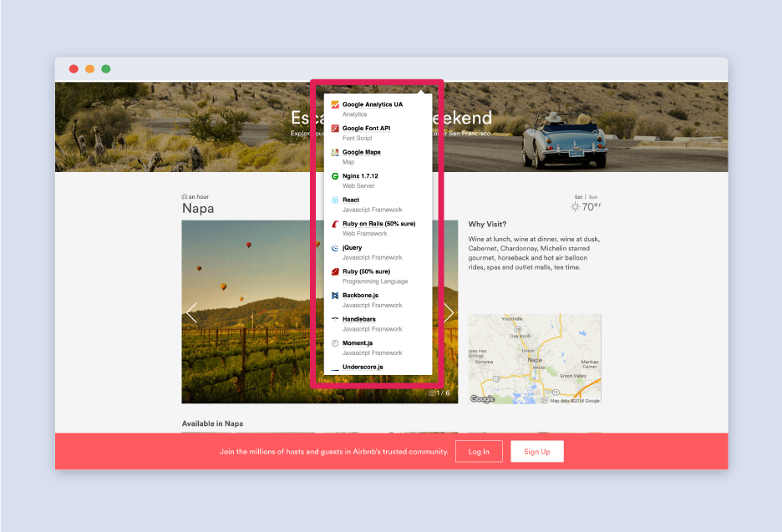Screen dimensions: 782x532
Task: Click the Napa vineyard balloon photo
Action: (251, 334)
